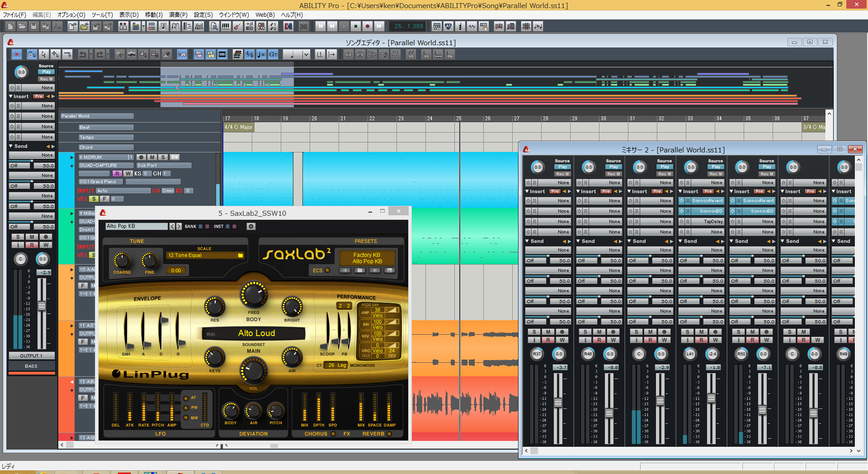Open the ツール(T) menu
Image resolution: width=868 pixels, height=474 pixels.
102,14
